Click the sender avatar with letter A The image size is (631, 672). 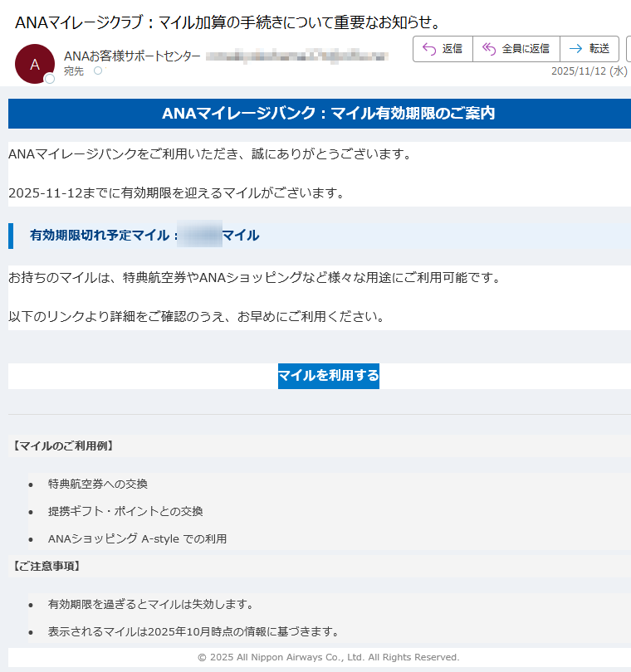[35, 64]
